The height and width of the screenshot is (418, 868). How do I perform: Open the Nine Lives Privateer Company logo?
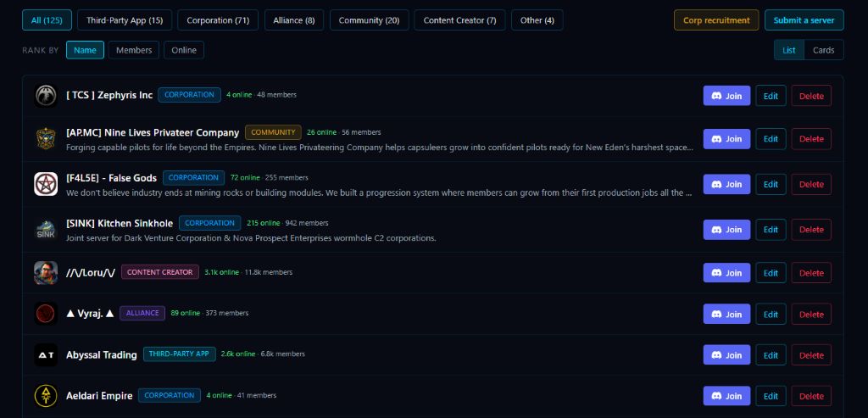[46, 139]
